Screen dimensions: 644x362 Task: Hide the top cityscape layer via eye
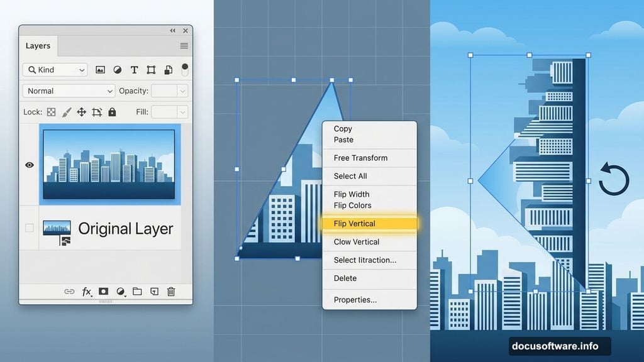29,165
